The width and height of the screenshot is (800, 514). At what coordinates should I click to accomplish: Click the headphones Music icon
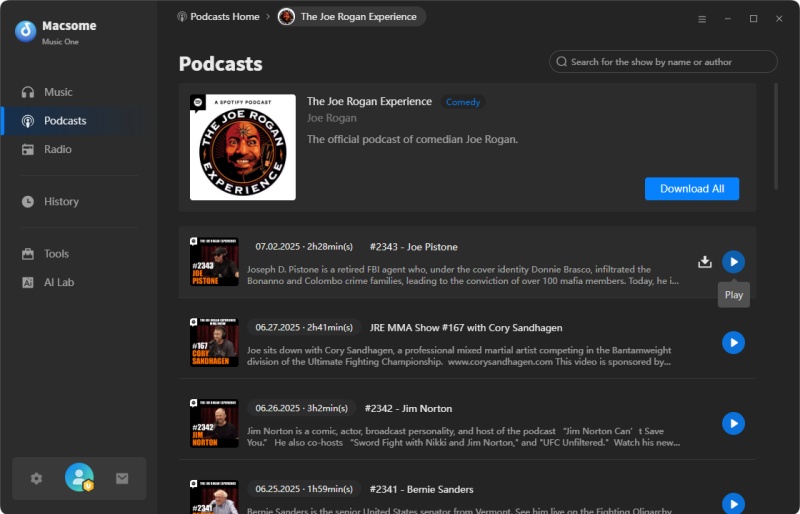coord(28,92)
